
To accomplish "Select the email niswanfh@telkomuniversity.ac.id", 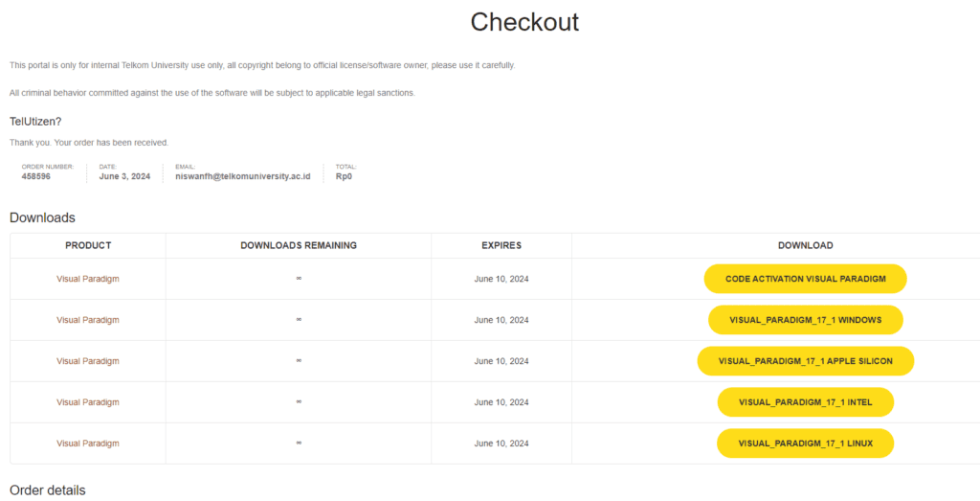I will pyautogui.click(x=243, y=176).
